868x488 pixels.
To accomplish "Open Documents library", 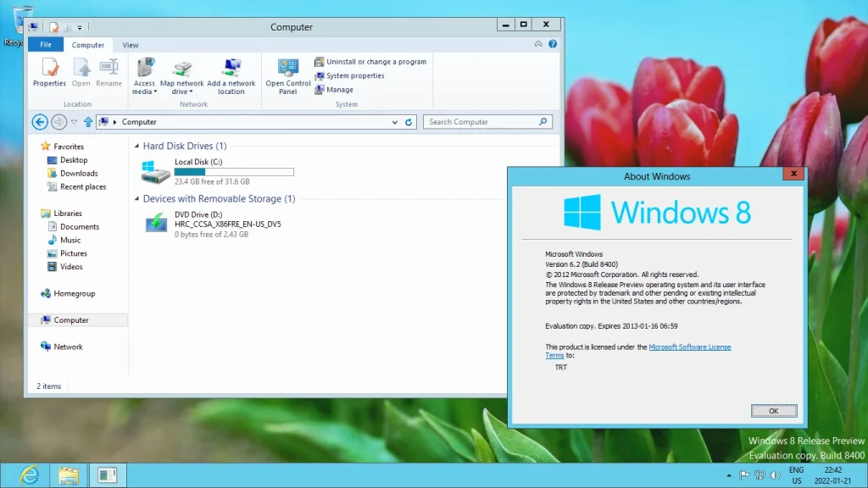I will 73,226.
